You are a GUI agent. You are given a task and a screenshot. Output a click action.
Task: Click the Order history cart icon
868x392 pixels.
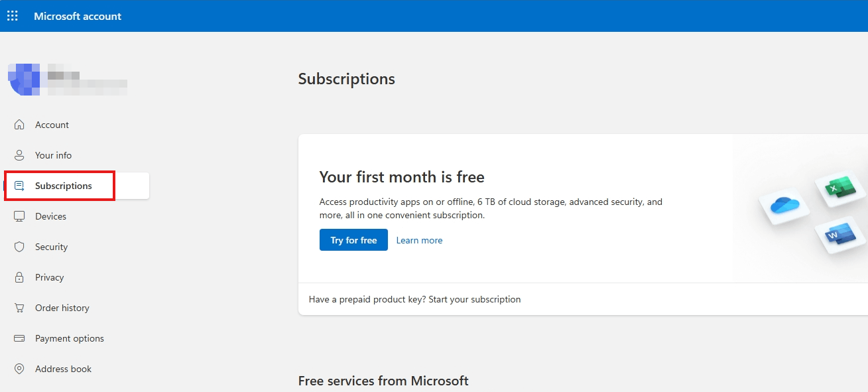pyautogui.click(x=19, y=308)
